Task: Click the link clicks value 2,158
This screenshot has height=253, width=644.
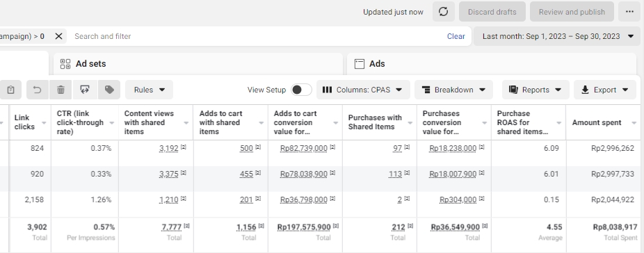Action: [34, 200]
